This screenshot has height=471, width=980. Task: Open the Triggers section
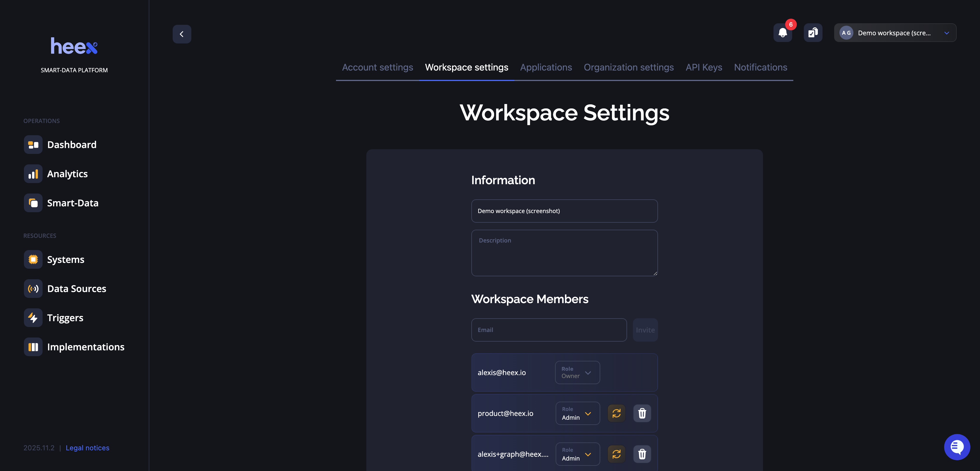(x=65, y=317)
